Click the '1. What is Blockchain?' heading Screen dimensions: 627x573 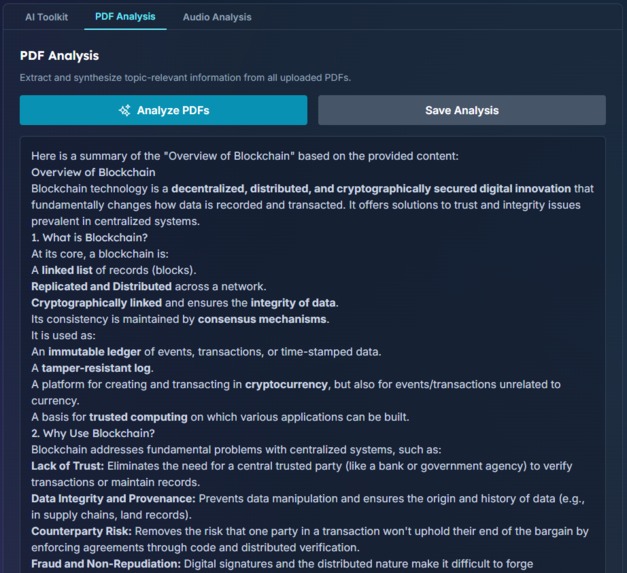[90, 238]
